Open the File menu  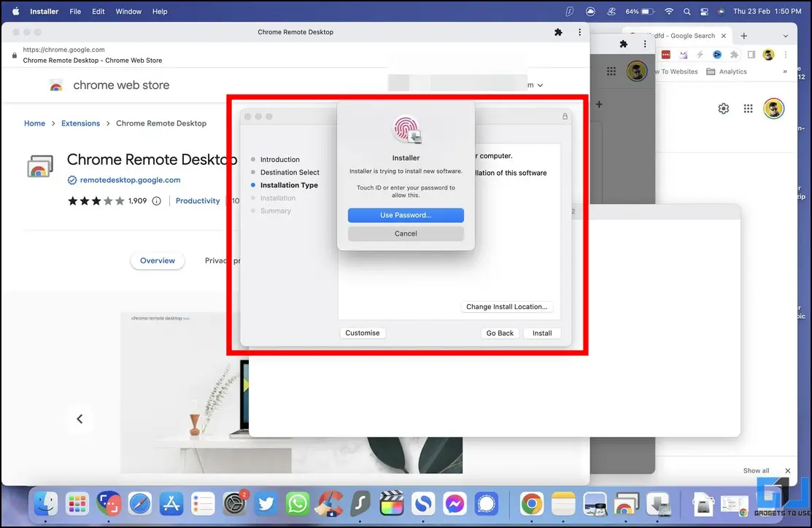(75, 12)
